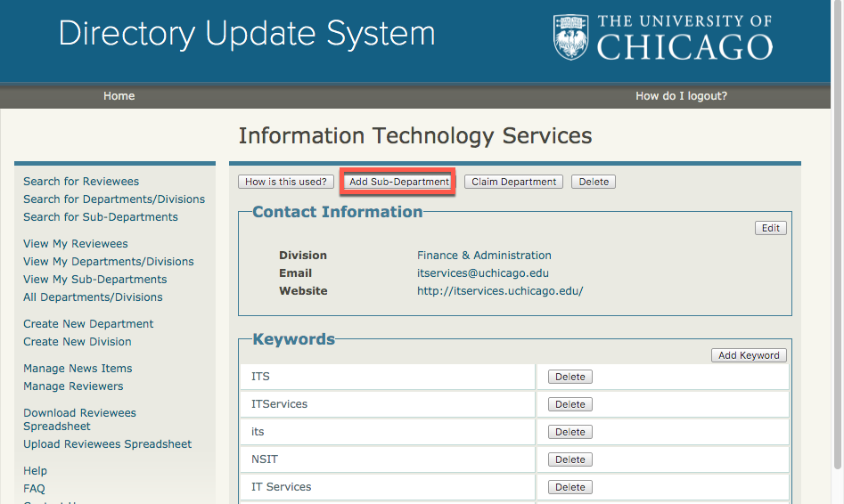Image resolution: width=844 pixels, height=504 pixels.
Task: Open the Help link in sidebar
Action: click(35, 471)
